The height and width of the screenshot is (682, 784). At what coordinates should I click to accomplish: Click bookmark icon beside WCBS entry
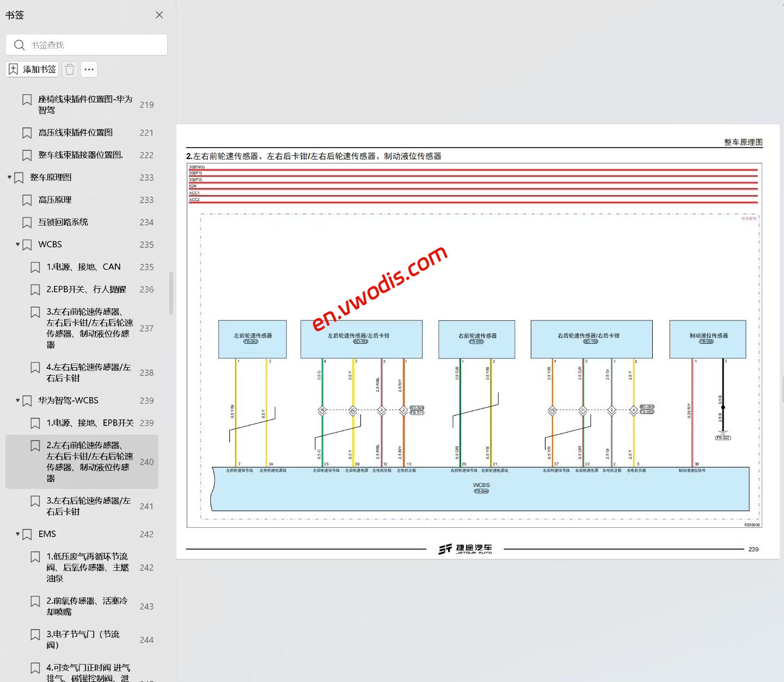[x=27, y=245]
